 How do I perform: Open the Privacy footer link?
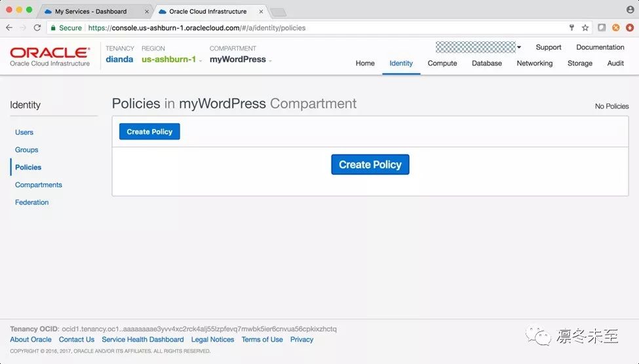click(x=301, y=340)
